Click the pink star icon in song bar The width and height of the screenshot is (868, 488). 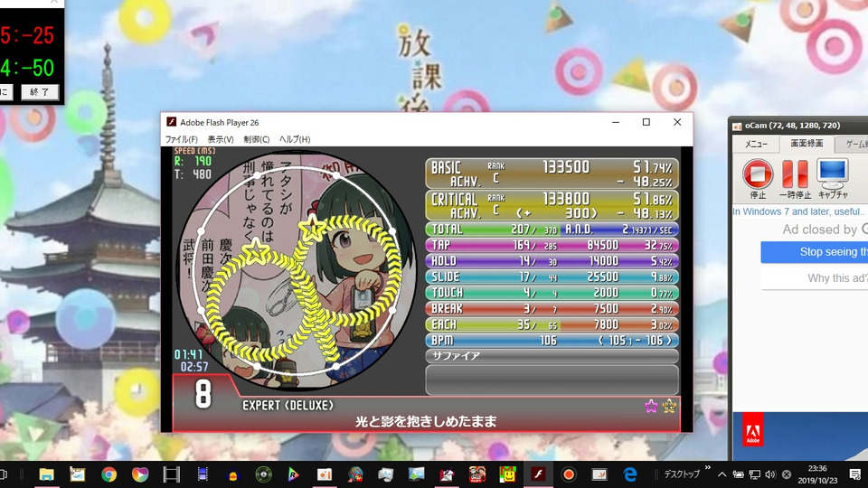(651, 407)
